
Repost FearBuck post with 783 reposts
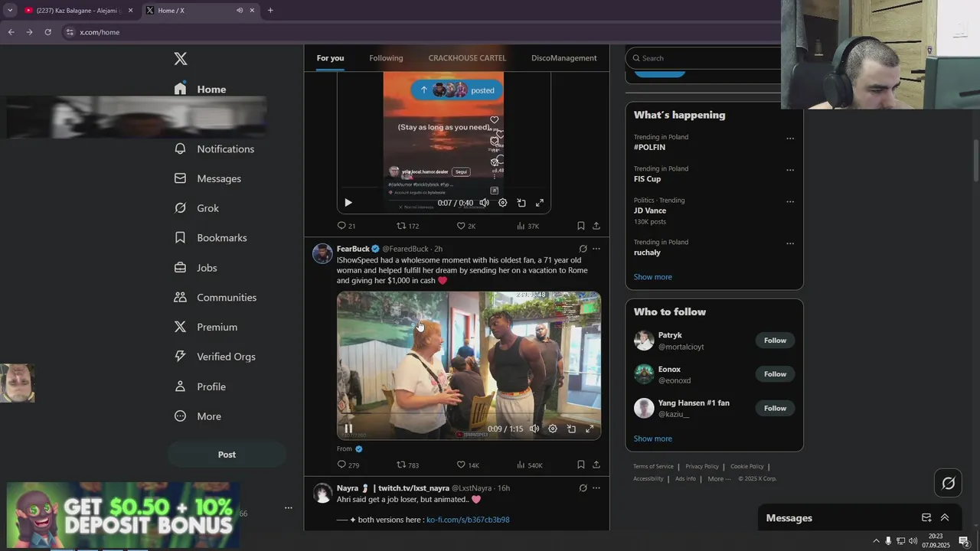coord(407,465)
